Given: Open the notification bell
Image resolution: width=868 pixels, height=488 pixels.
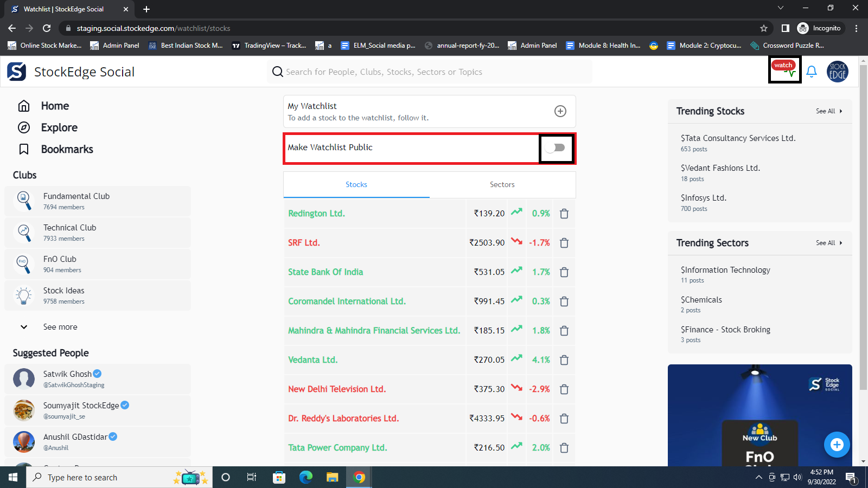Looking at the screenshot, I should click(x=812, y=71).
